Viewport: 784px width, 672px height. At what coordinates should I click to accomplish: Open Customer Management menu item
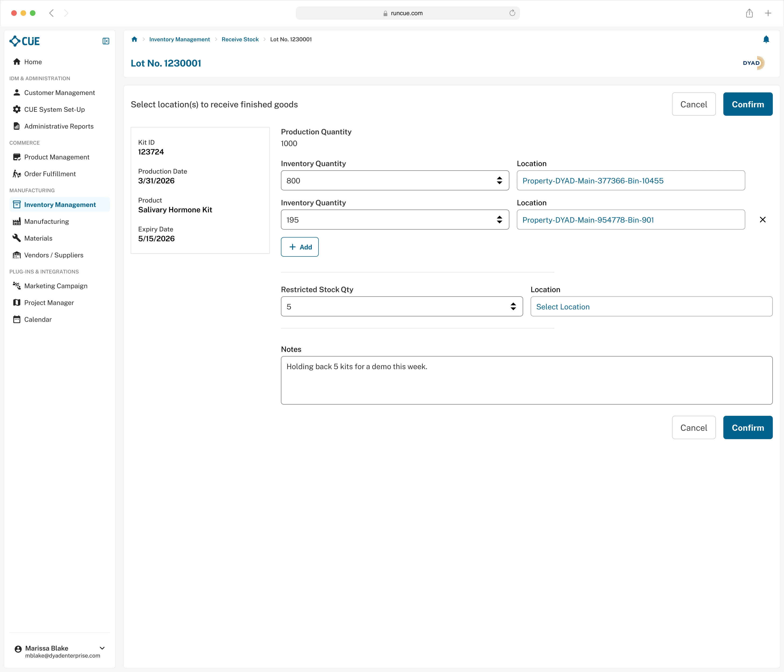click(x=59, y=92)
